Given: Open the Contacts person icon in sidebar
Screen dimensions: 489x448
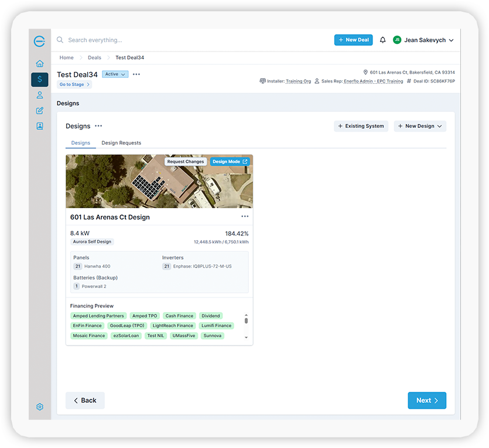Looking at the screenshot, I should [40, 94].
